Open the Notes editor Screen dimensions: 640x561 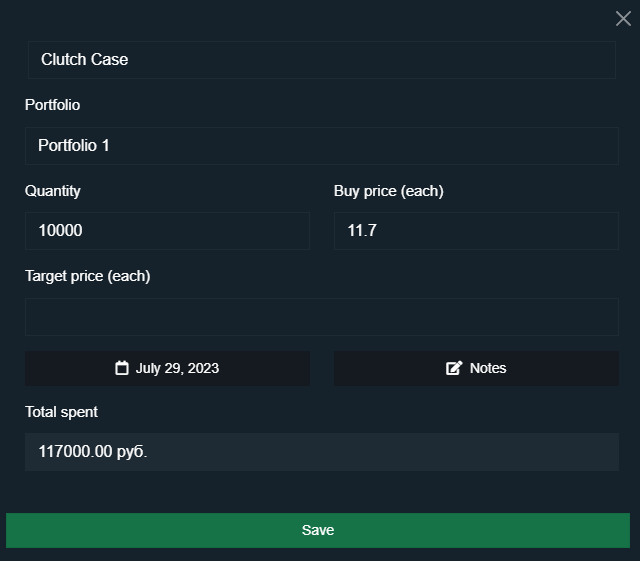(x=476, y=368)
